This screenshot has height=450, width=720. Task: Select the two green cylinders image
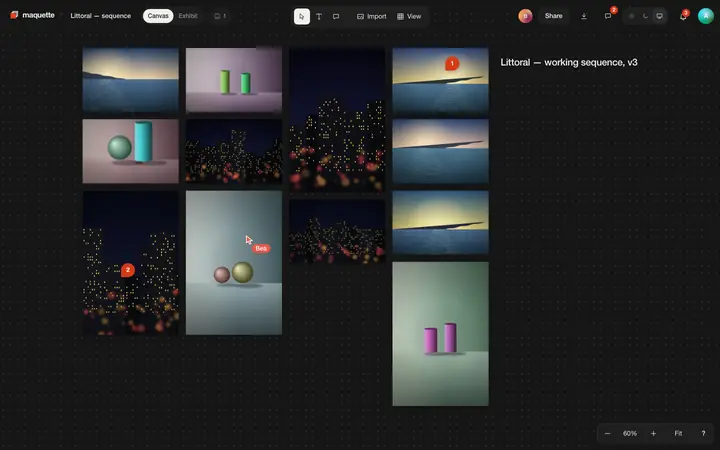(234, 80)
